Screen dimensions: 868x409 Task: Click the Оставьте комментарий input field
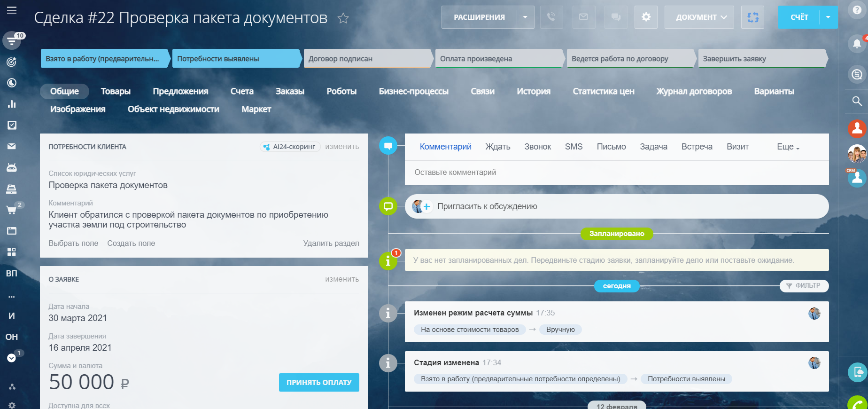pos(616,173)
